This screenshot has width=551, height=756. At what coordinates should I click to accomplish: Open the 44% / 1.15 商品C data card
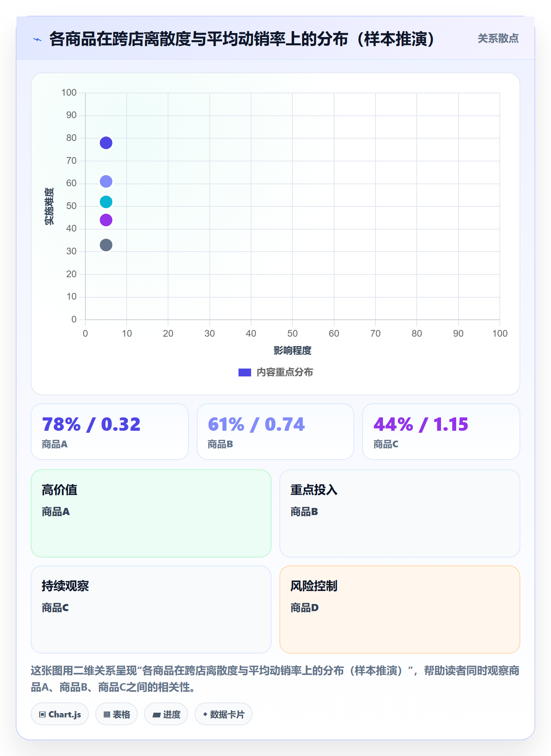(441, 432)
